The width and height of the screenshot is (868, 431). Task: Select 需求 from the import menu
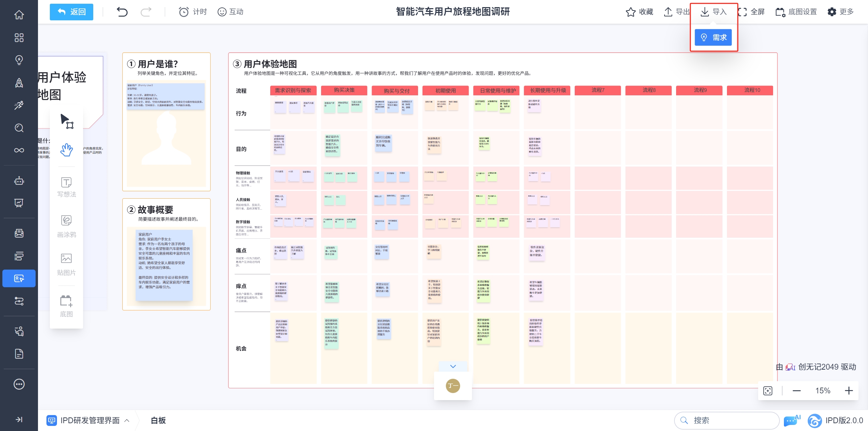click(x=713, y=37)
